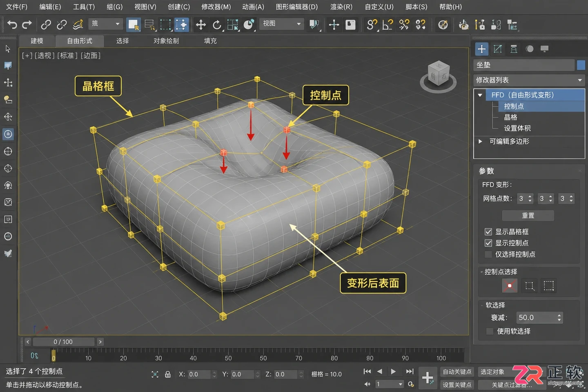Click the 选定对象 button
The height and width of the screenshot is (392, 588).
click(492, 372)
